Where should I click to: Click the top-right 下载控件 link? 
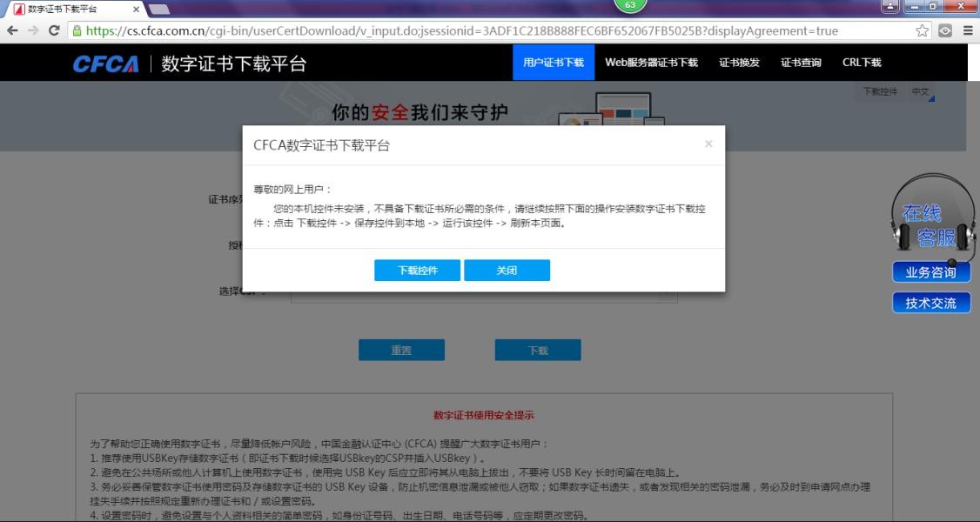[880, 92]
